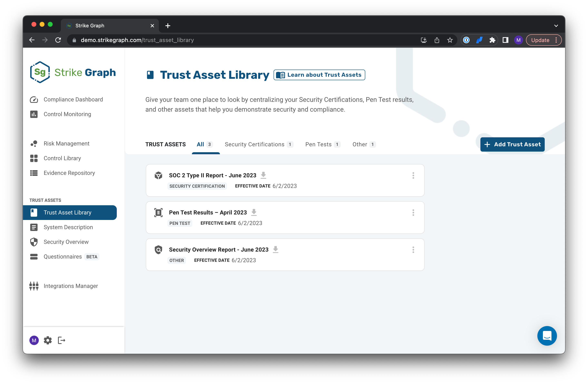The image size is (588, 384).
Task: Open Pen Test Results – April 2023 title
Action: point(208,212)
